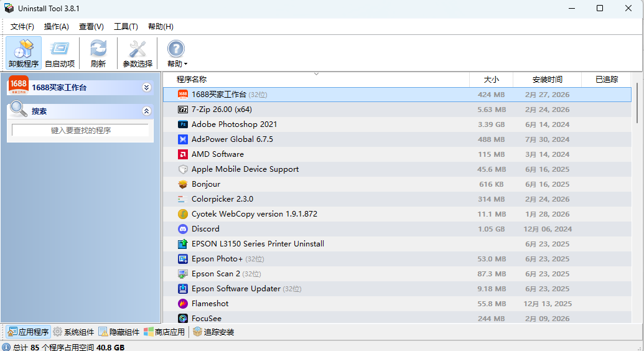Screen dimensions: 644x351
Task: Click the 12月 06, 2024 install date
Action: tap(548, 229)
